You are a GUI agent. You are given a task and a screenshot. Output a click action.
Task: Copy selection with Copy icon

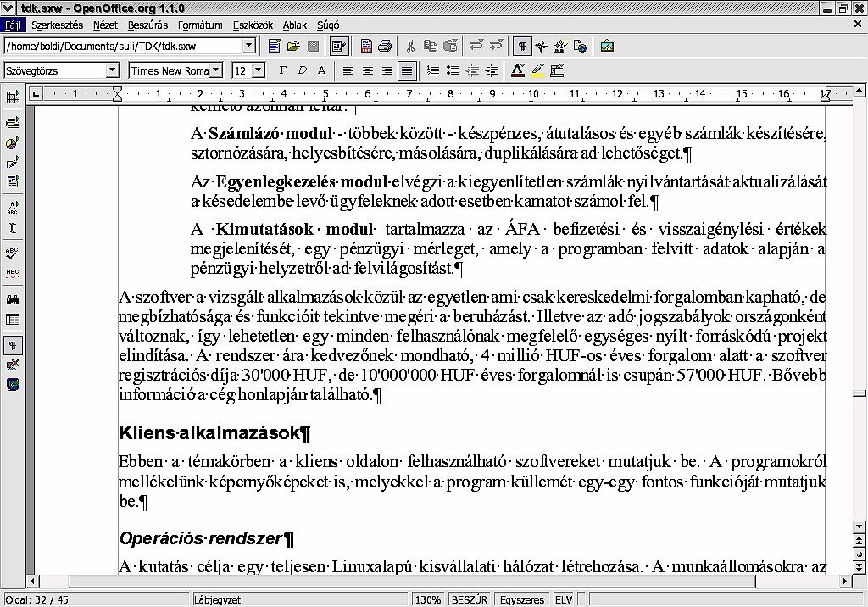tap(430, 46)
